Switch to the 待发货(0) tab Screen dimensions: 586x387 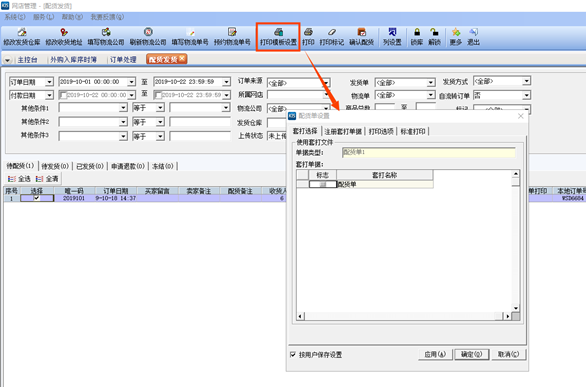tap(55, 166)
